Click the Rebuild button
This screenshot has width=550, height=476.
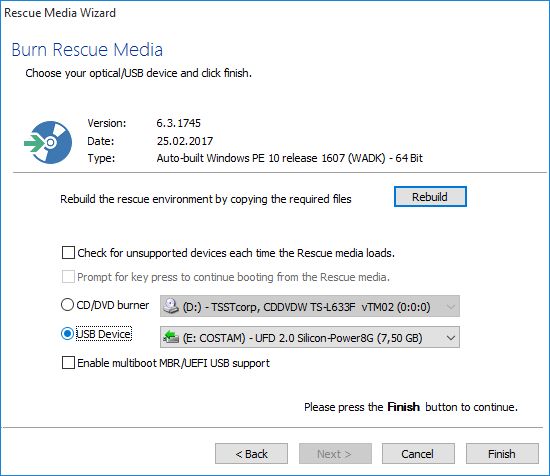point(430,197)
